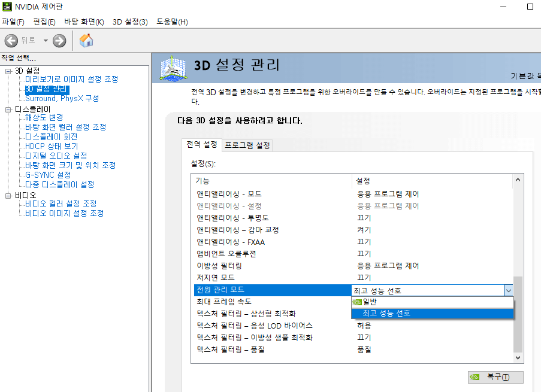
Task: Click the NVIDIA icon in the title bar
Action: pos(7,6)
